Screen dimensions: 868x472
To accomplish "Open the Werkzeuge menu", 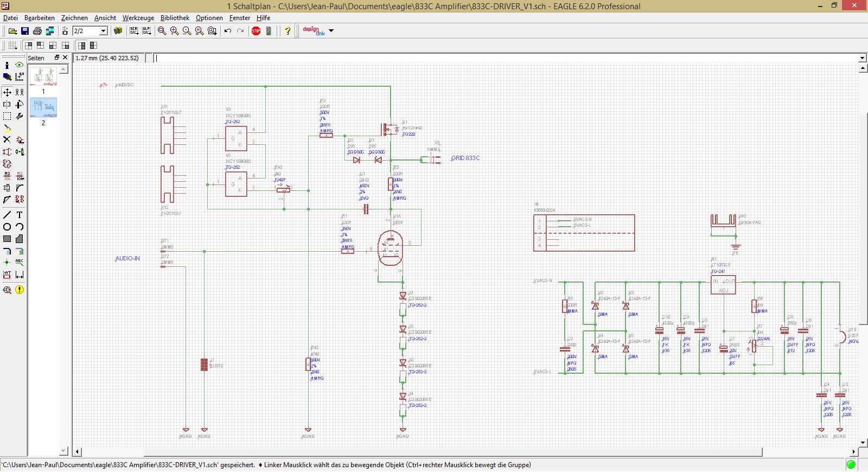I will [138, 18].
